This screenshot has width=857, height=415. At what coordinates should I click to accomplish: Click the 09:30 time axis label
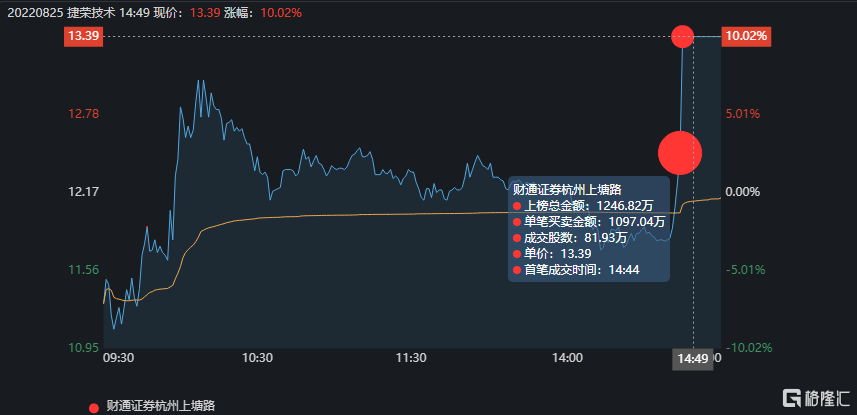pos(119,357)
